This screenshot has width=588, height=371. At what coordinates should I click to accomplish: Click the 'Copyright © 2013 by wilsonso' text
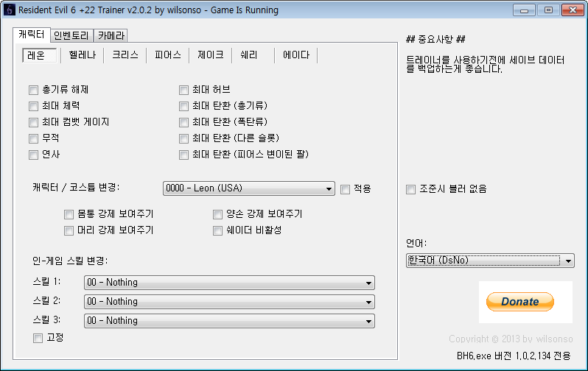(x=511, y=339)
